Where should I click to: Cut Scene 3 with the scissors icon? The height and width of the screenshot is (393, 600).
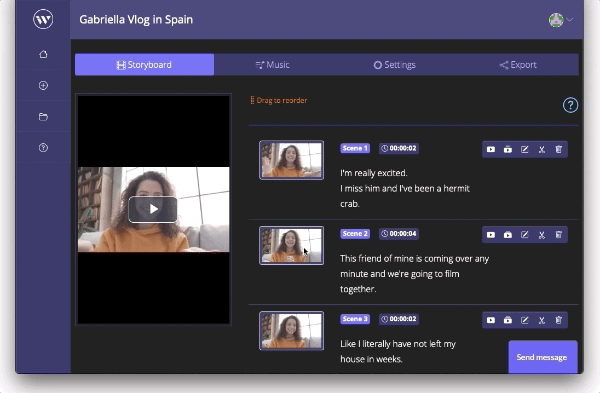pos(541,320)
